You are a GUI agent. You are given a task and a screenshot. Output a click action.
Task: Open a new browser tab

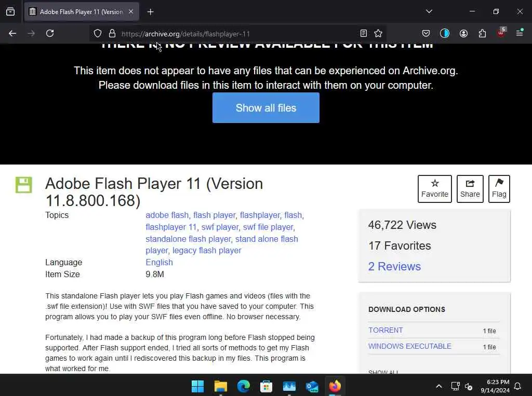click(150, 12)
